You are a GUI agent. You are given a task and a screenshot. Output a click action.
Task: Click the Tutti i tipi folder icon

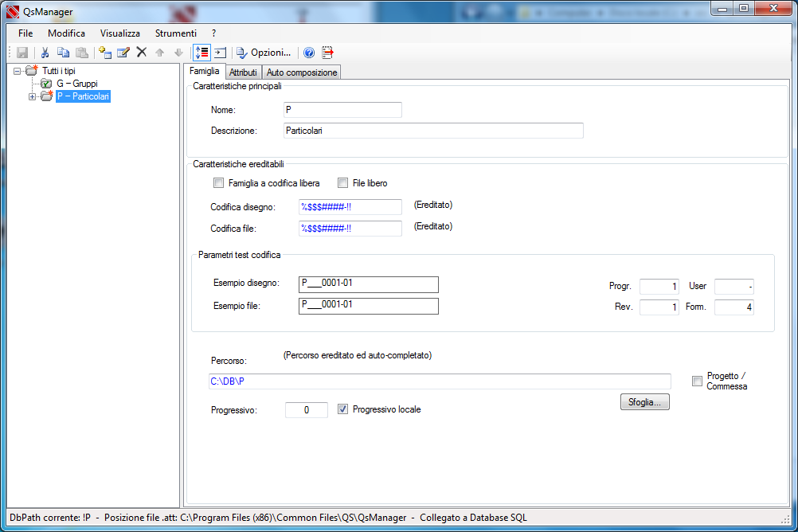32,70
